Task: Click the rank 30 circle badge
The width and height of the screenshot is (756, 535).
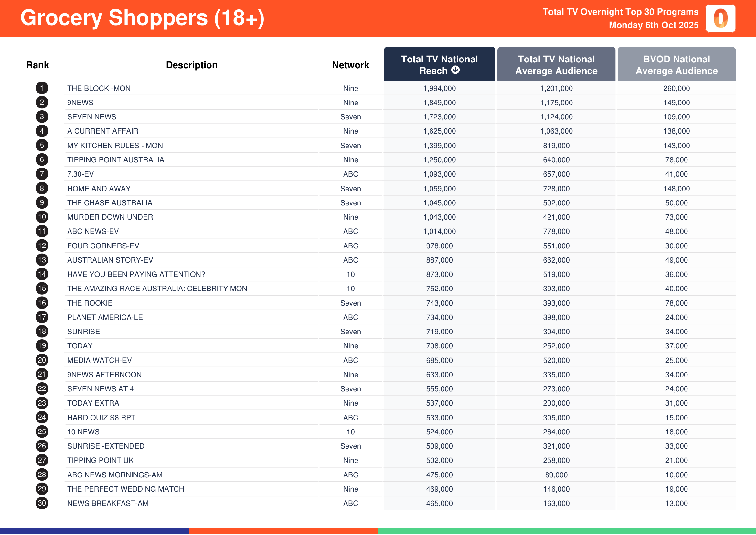Action: pos(42,503)
